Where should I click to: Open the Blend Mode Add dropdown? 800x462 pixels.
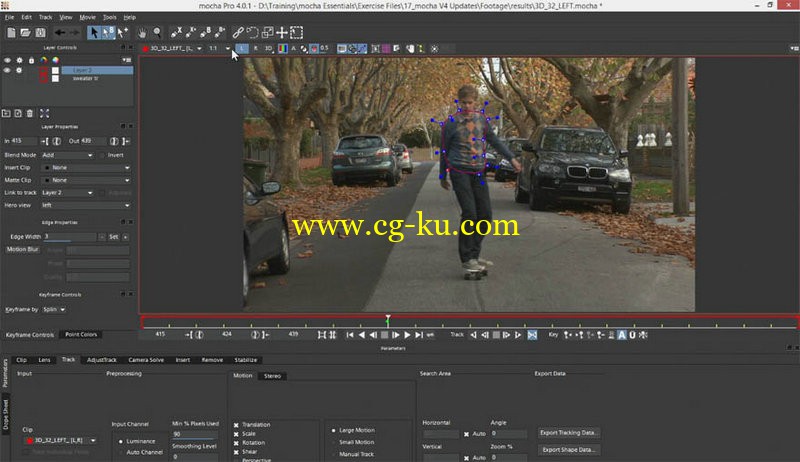pyautogui.click(x=67, y=155)
